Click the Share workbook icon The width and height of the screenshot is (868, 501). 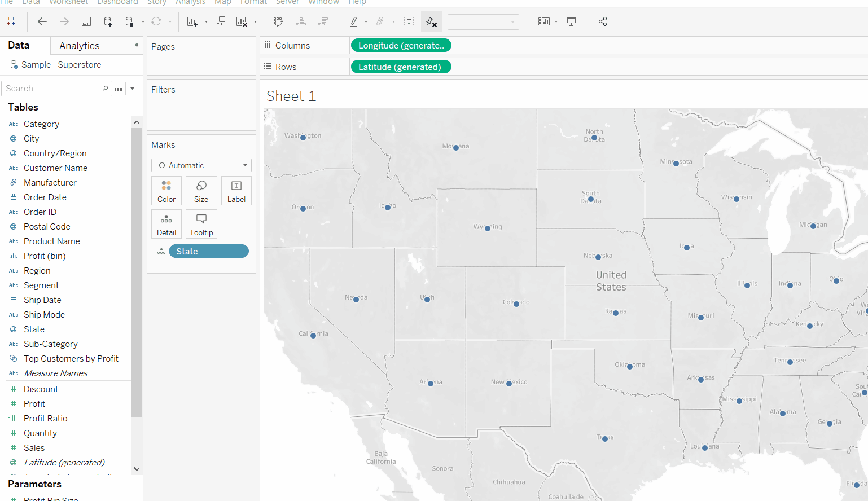(x=603, y=21)
